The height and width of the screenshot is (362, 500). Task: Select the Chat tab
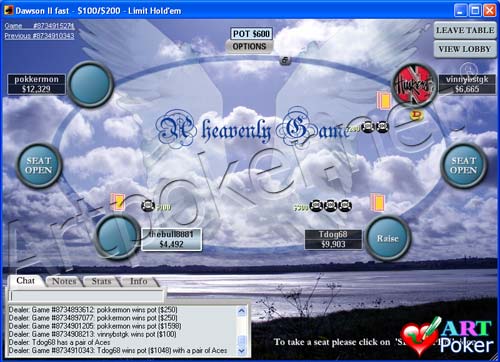pos(25,281)
